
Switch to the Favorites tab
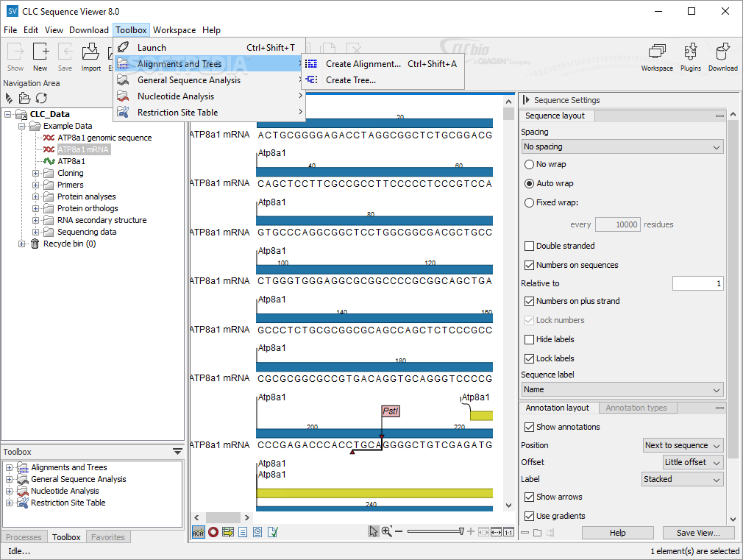[108, 536]
